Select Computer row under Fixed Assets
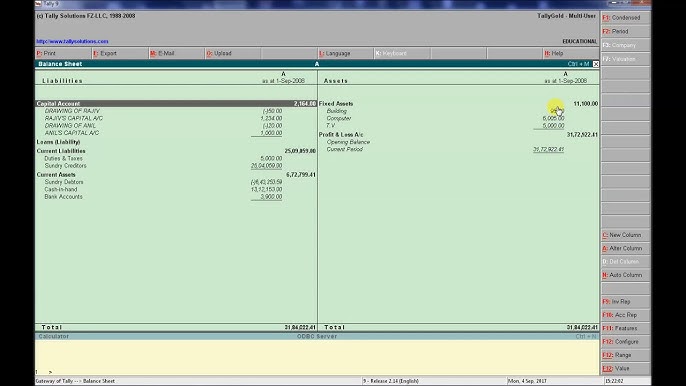This screenshot has width=686, height=386. pyautogui.click(x=445, y=118)
